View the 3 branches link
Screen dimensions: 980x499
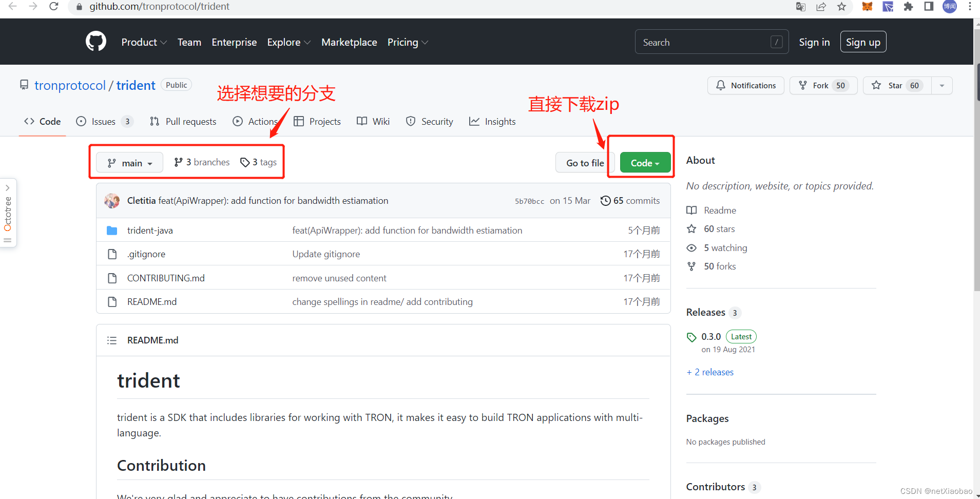[202, 162]
